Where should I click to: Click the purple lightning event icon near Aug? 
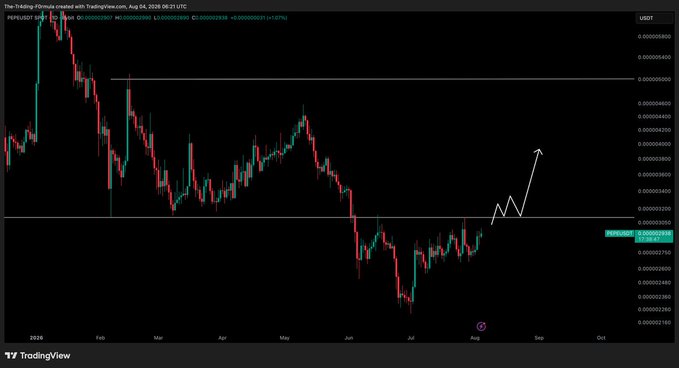tap(481, 326)
